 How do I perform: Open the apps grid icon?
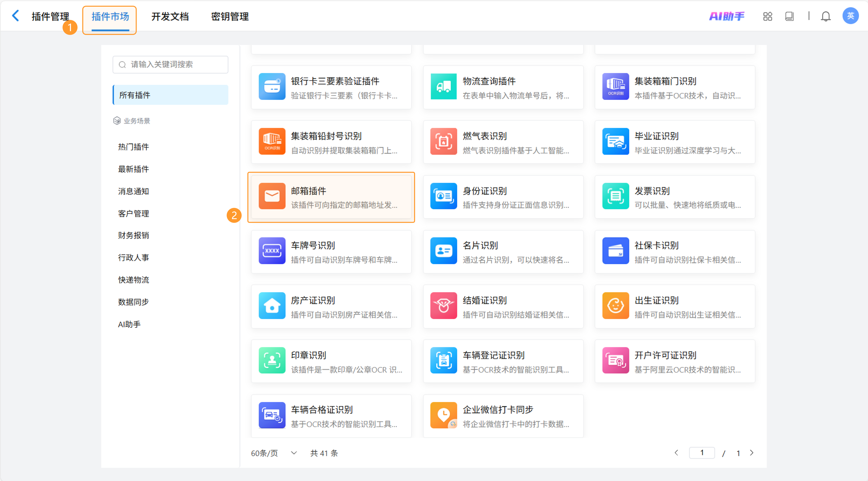point(768,16)
